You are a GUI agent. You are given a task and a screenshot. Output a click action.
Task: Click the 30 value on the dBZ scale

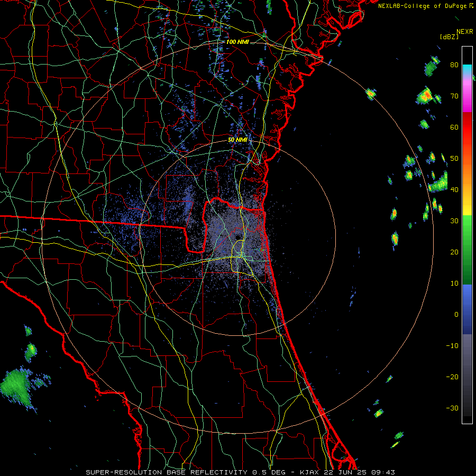coord(454,221)
